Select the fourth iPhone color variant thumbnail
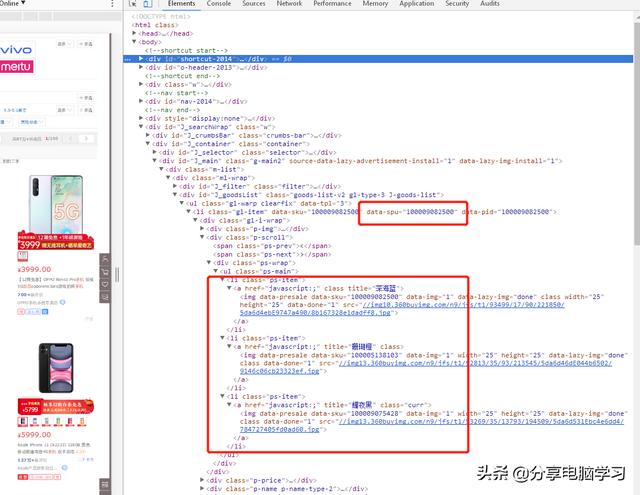Screen dimensions: 640x495 (x=58, y=422)
